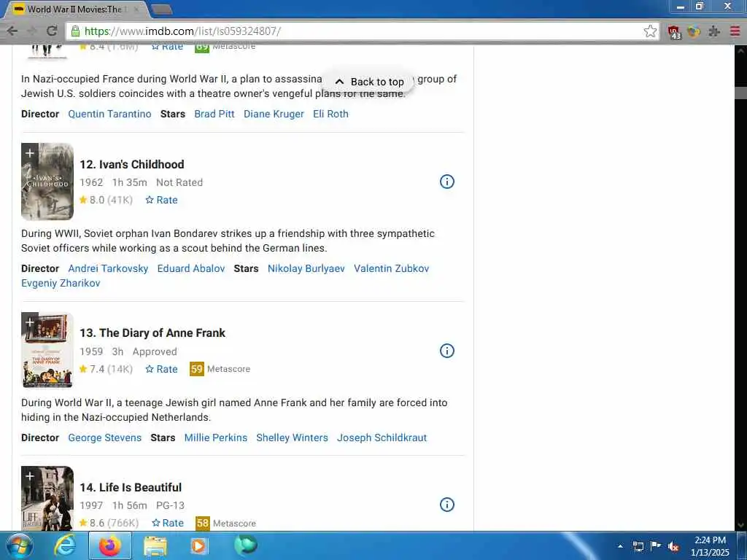Open info icon for Life Is Beautiful

pos(446,505)
